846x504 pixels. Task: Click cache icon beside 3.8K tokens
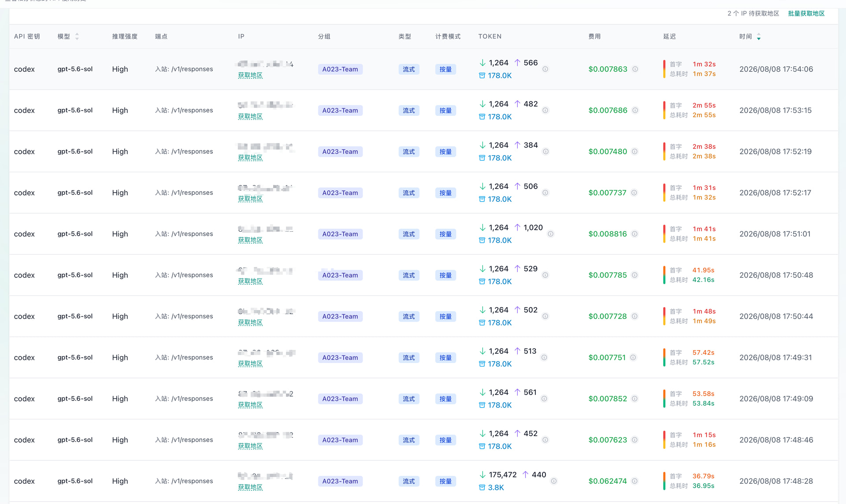tap(482, 488)
